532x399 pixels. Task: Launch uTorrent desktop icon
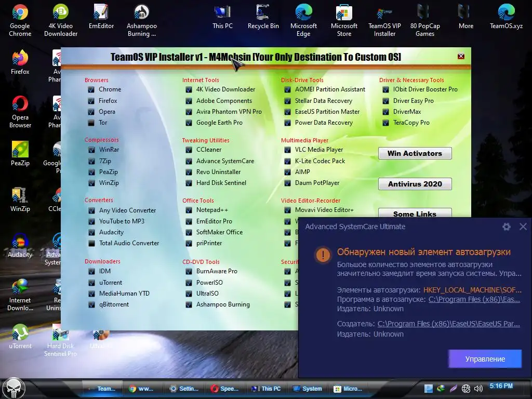pos(20,337)
